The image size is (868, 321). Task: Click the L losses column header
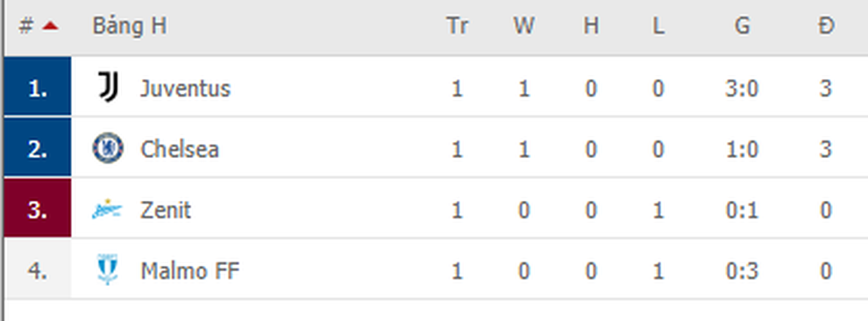pyautogui.click(x=658, y=26)
